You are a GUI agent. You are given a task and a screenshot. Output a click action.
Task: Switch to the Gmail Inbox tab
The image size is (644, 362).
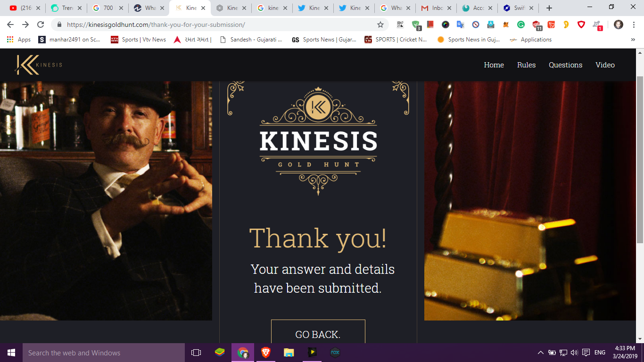click(436, 8)
